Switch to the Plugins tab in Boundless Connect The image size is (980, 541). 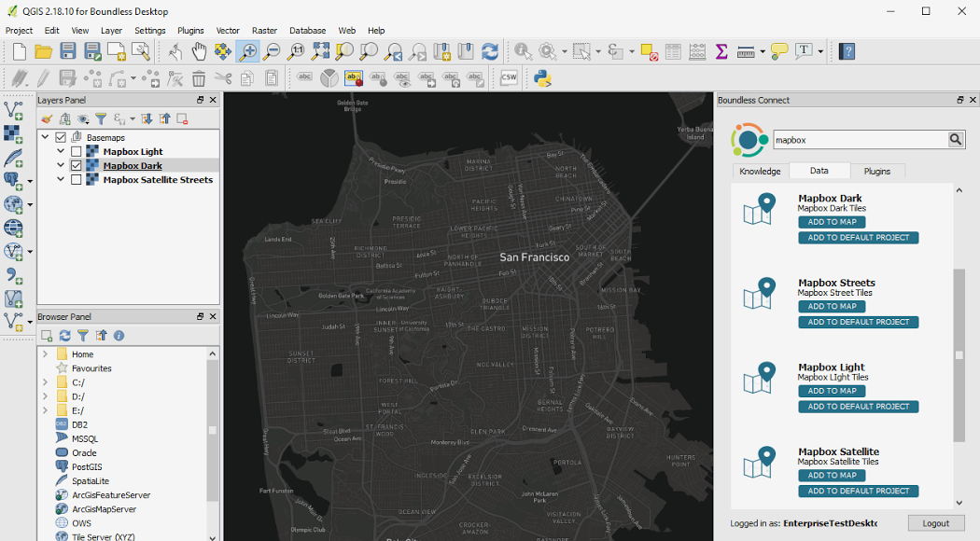click(877, 172)
